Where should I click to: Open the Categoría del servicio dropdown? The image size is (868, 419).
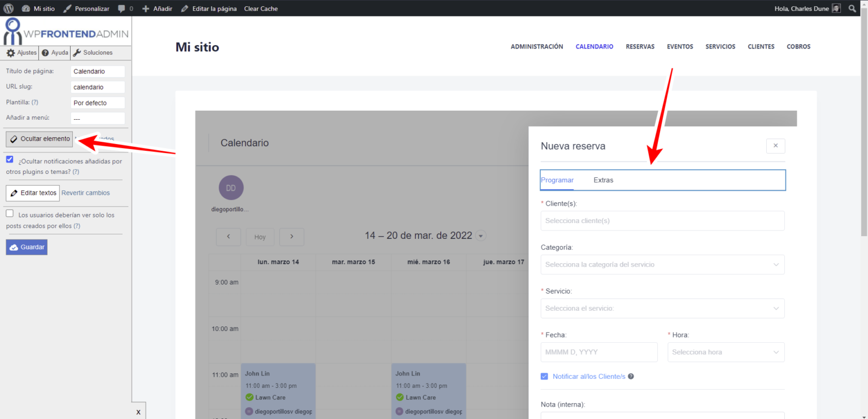(x=662, y=264)
